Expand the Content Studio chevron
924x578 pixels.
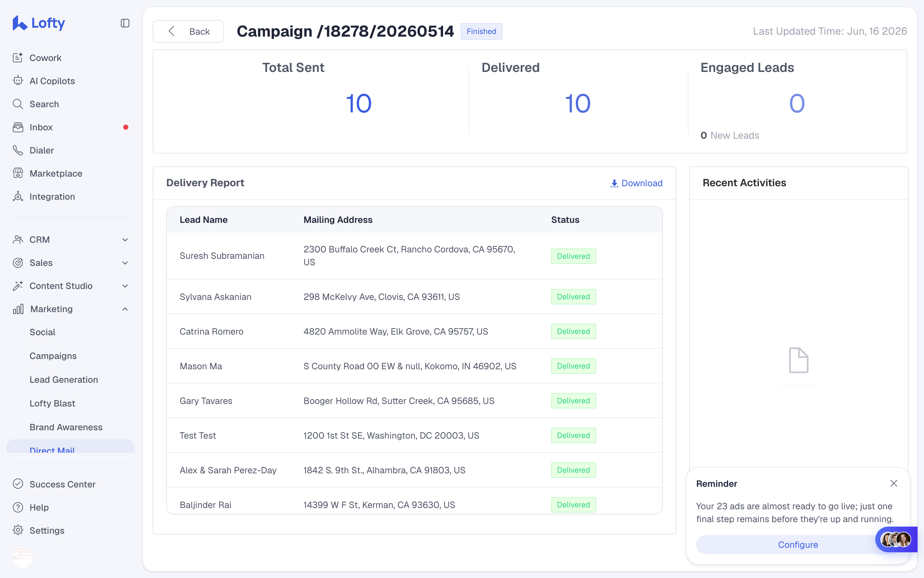point(125,286)
